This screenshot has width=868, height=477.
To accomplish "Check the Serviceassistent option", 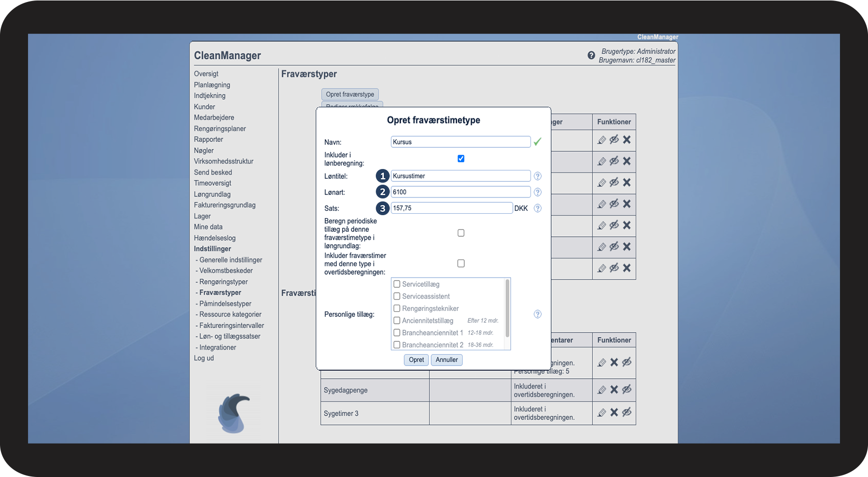I will (397, 296).
